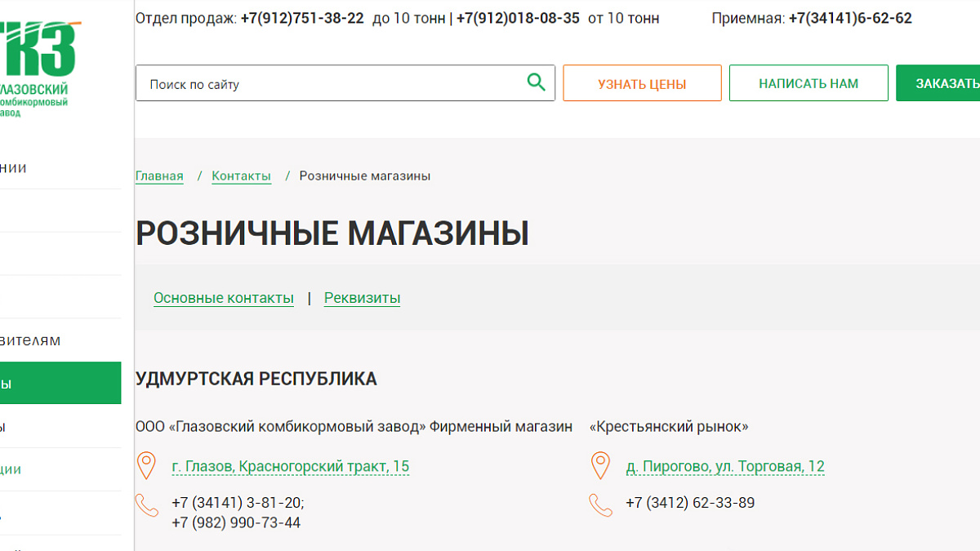The width and height of the screenshot is (980, 551).
Task: Click the phone icon beside +7 (34141) 3-81-20
Action: click(147, 505)
